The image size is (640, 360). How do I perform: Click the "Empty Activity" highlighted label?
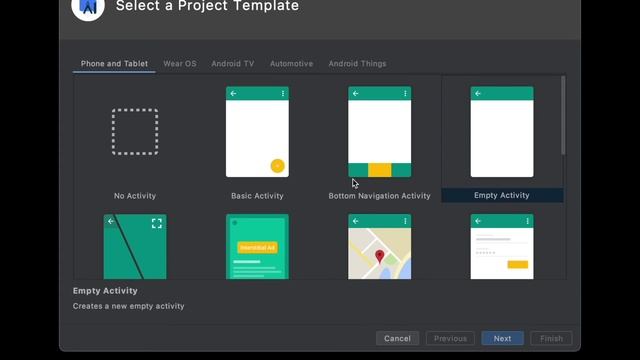[x=502, y=196]
